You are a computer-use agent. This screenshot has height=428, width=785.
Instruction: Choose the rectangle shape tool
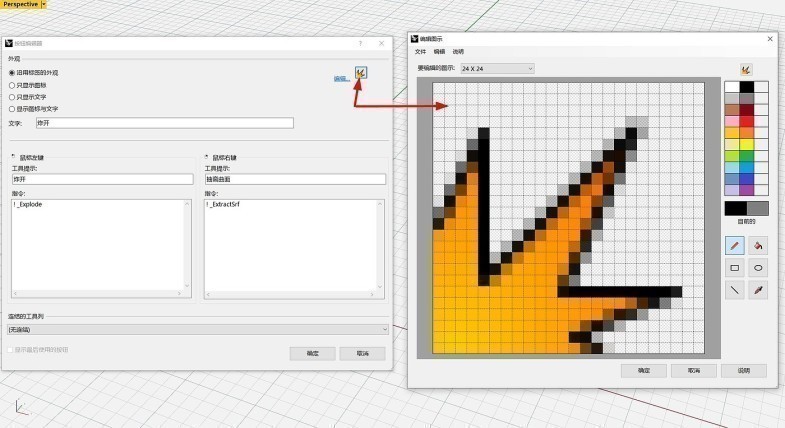[735, 268]
